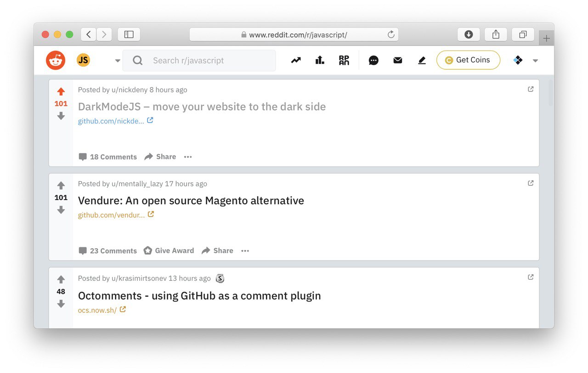The width and height of the screenshot is (588, 373).
Task: Open user profile u/nickdeny
Action: (x=130, y=90)
